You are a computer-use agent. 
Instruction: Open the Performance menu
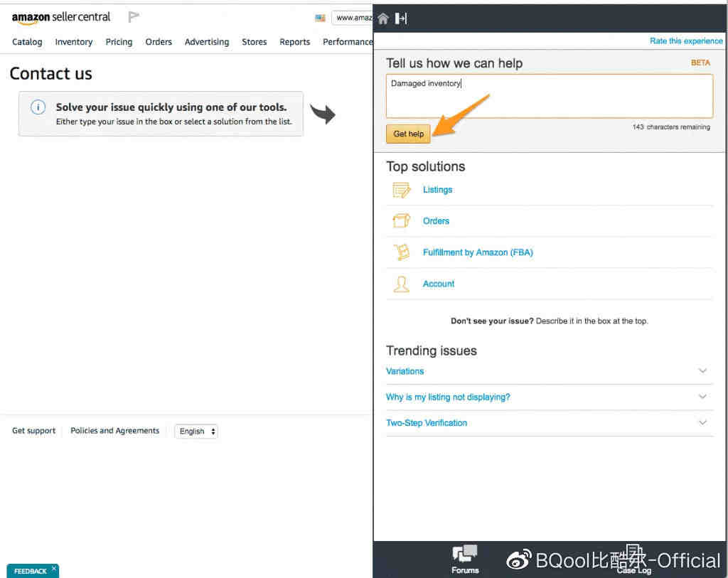click(x=348, y=42)
